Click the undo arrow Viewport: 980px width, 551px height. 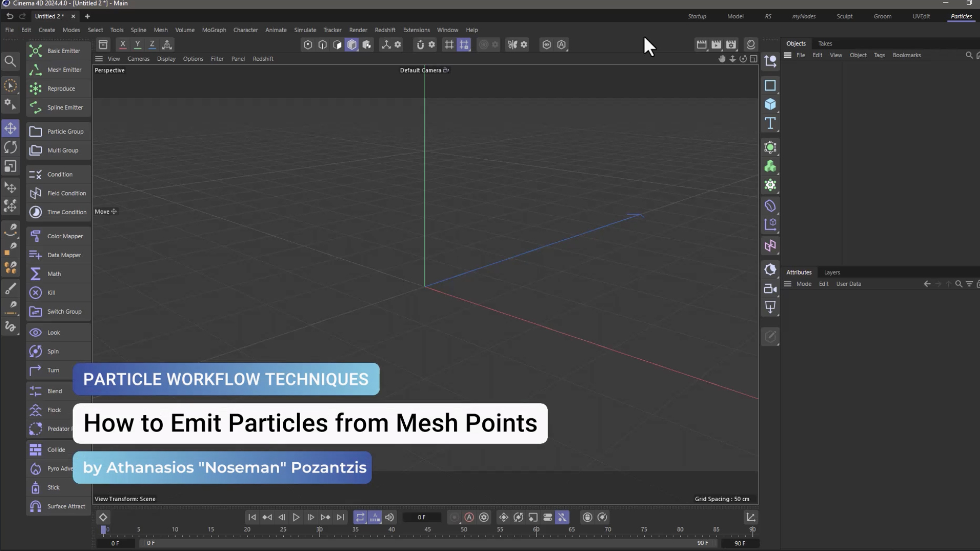point(10,16)
